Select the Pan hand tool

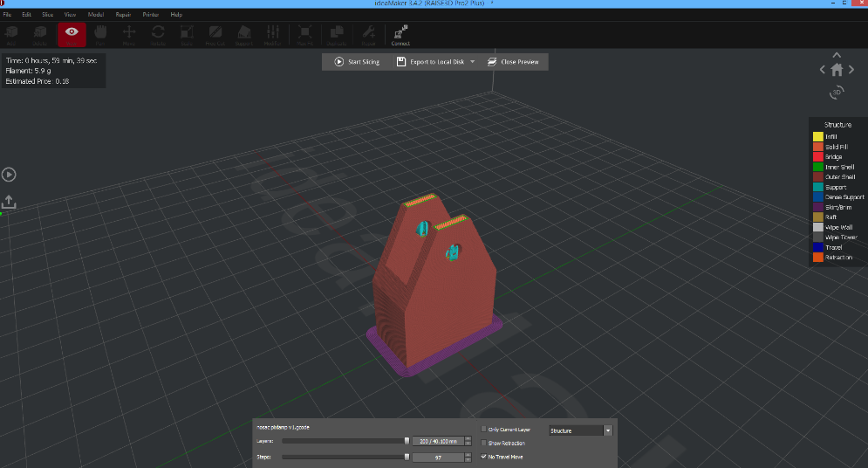[x=100, y=34]
